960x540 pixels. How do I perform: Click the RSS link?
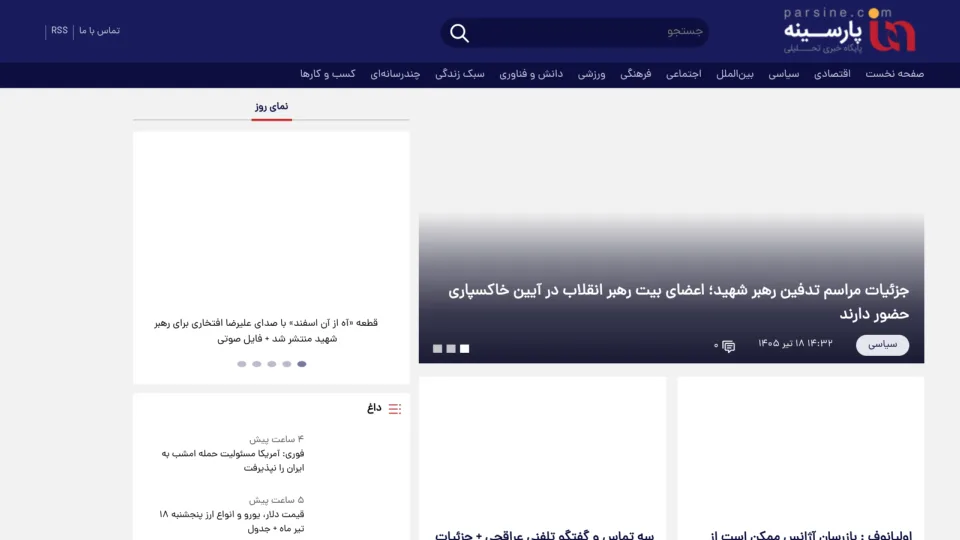[59, 31]
